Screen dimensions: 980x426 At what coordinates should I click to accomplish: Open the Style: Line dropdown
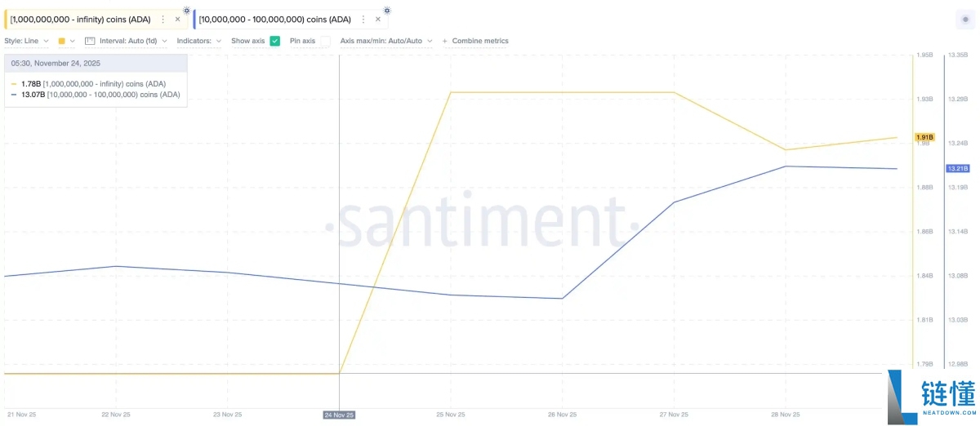click(27, 41)
